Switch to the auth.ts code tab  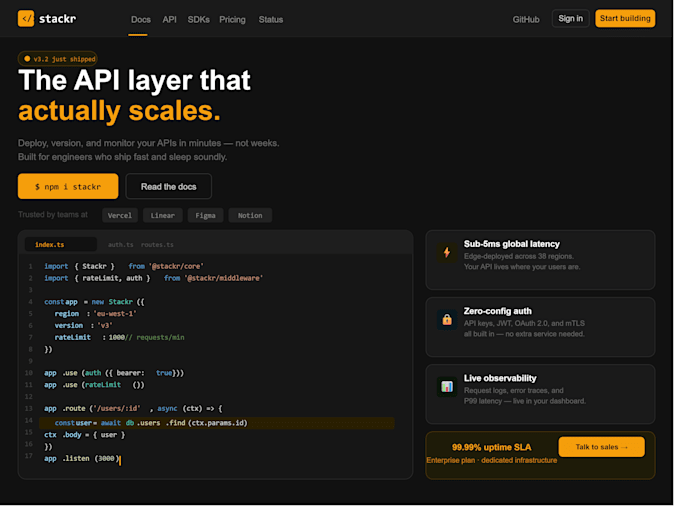coord(121,245)
